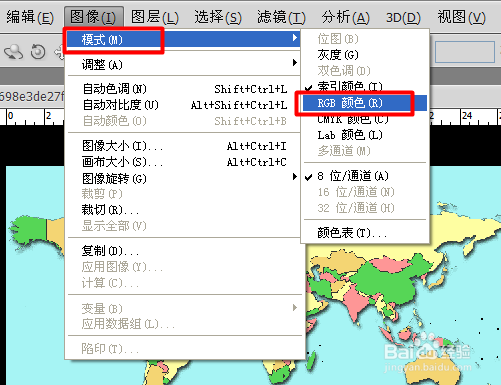501x385 pixels.
Task: Click the document tab 698e3de27f
Action: point(32,97)
